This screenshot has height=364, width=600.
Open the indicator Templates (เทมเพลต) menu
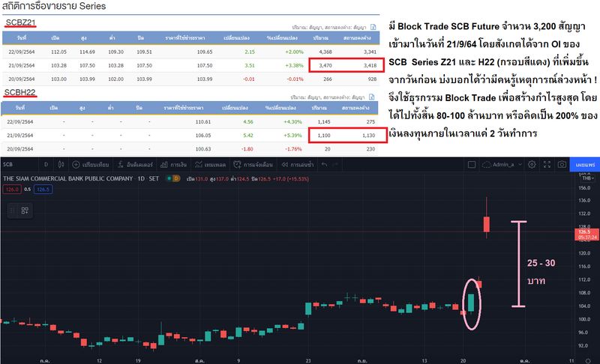211,165
